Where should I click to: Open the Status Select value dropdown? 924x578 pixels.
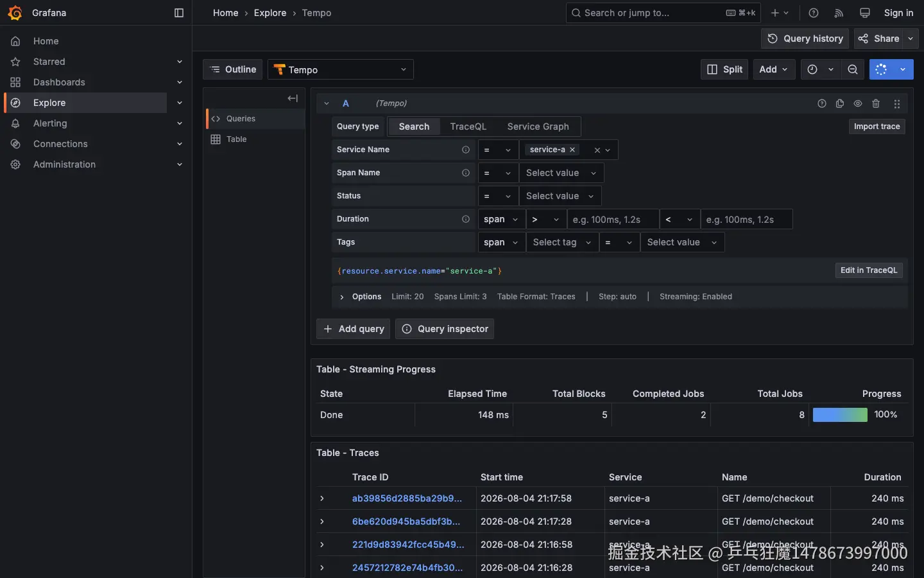pyautogui.click(x=560, y=196)
